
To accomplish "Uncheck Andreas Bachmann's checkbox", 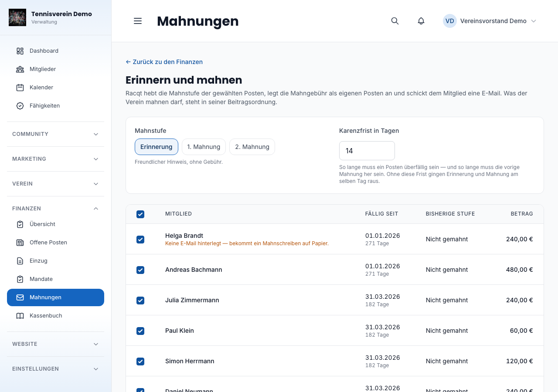I will click(x=140, y=270).
